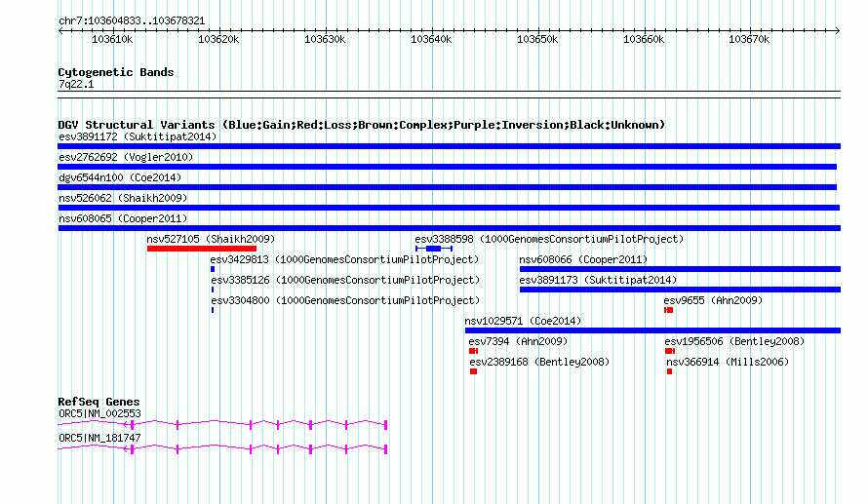This screenshot has height=504, width=868.
Task: Select the blue bar beneath dgv6544n100
Action: click(448, 187)
